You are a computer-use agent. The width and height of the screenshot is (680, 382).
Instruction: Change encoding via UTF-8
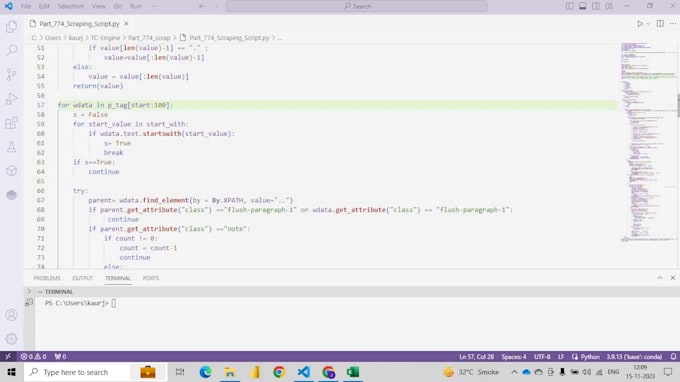tap(542, 356)
